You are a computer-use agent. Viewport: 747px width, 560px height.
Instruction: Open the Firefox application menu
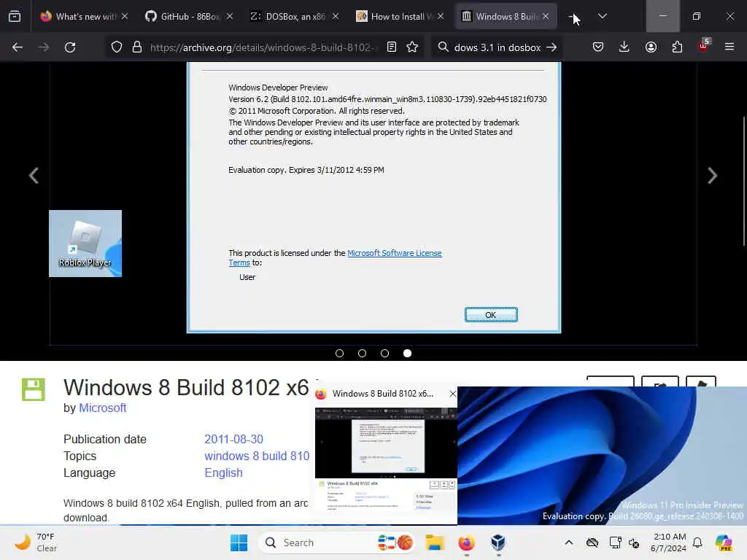click(x=729, y=47)
